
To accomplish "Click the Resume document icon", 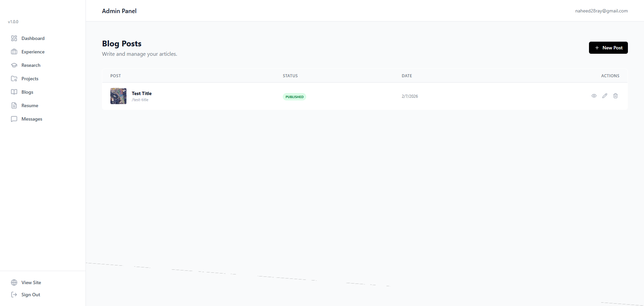I will tap(14, 105).
